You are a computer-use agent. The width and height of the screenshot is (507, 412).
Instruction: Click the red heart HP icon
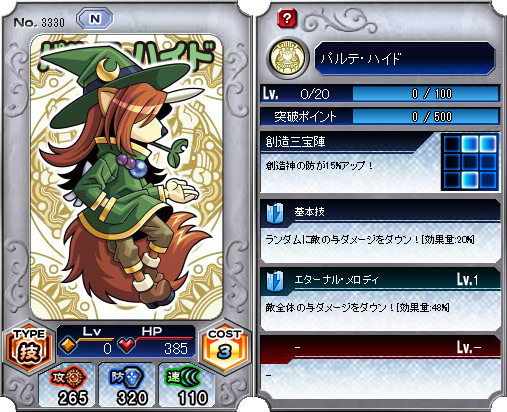(127, 345)
